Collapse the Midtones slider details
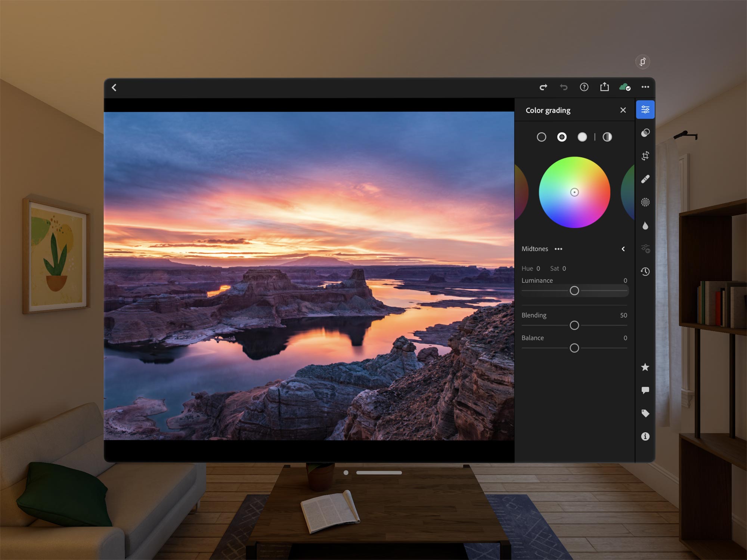Viewport: 747px width, 560px height. pos(623,249)
